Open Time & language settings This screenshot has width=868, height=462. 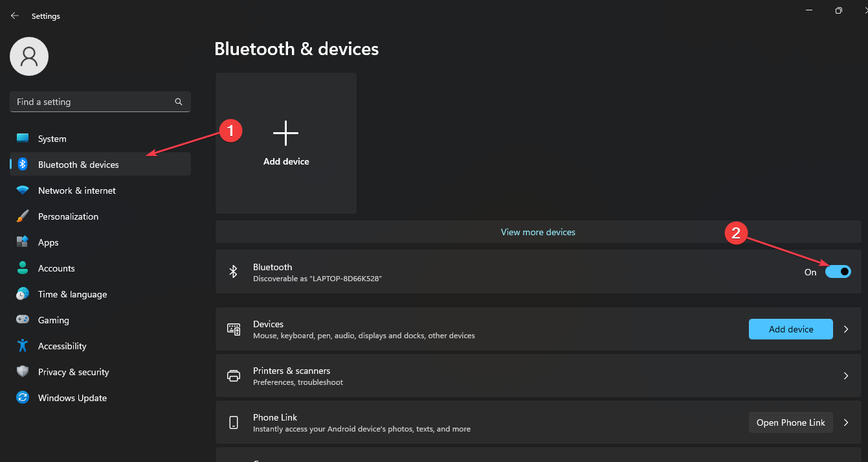point(100,294)
